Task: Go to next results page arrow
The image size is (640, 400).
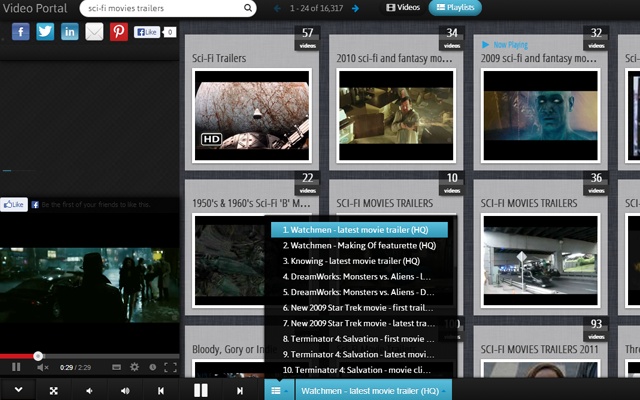Action: click(x=356, y=8)
